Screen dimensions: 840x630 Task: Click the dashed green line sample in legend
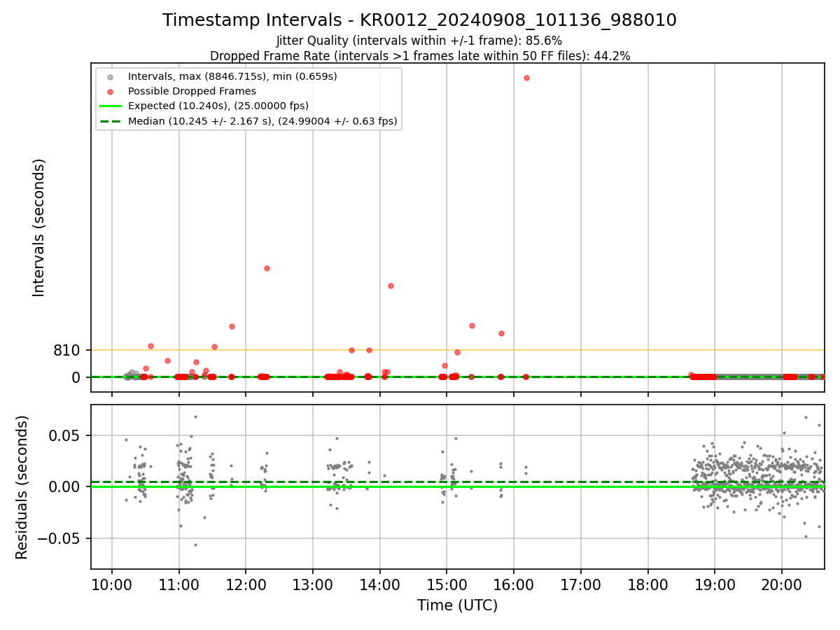click(x=110, y=121)
